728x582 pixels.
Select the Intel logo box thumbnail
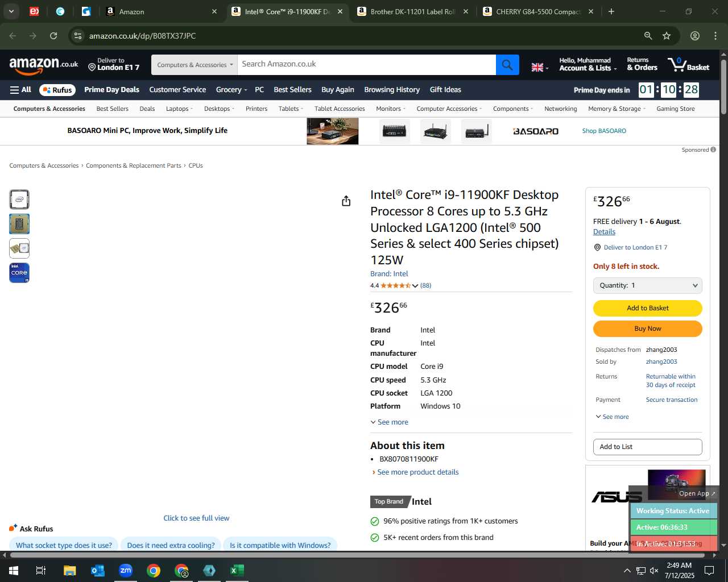coord(19,199)
